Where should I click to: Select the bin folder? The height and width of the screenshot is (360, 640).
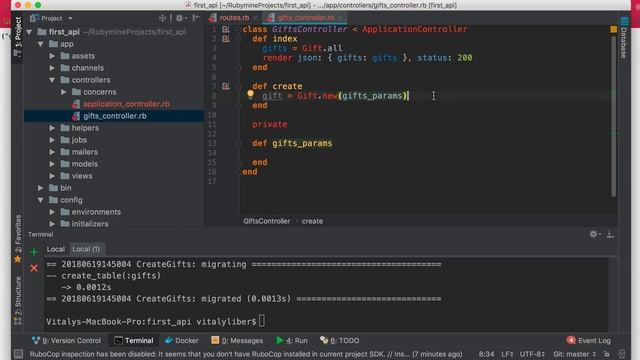pos(65,188)
